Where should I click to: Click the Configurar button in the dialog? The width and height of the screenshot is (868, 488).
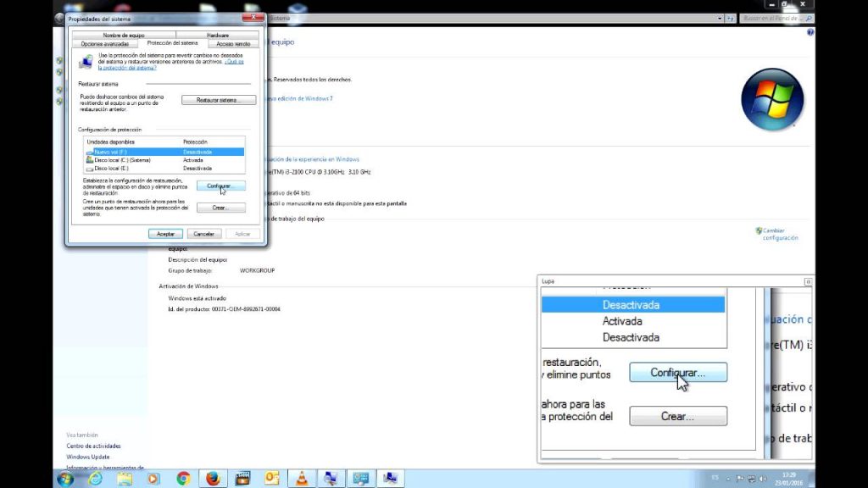pyautogui.click(x=219, y=185)
